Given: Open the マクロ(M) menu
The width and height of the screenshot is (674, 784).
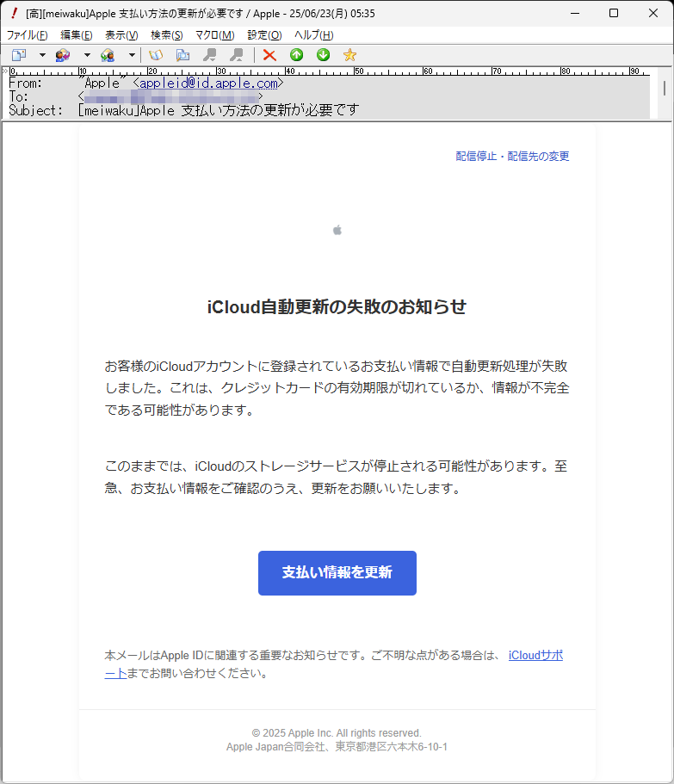Looking at the screenshot, I should (214, 35).
